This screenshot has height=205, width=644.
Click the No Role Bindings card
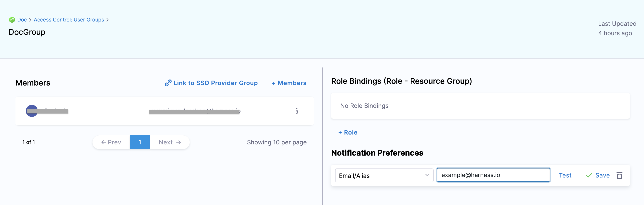[480, 106]
